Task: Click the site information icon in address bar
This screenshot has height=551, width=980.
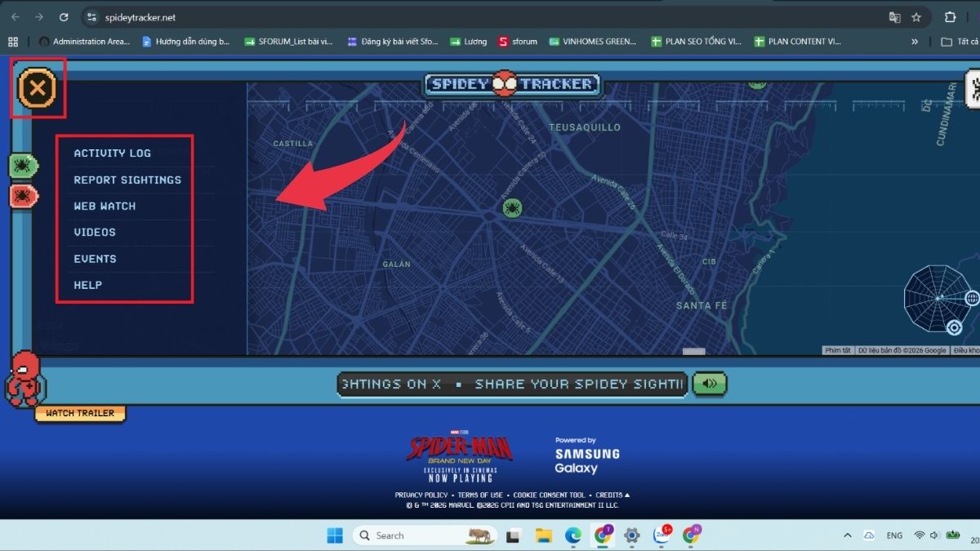Action: 92,17
